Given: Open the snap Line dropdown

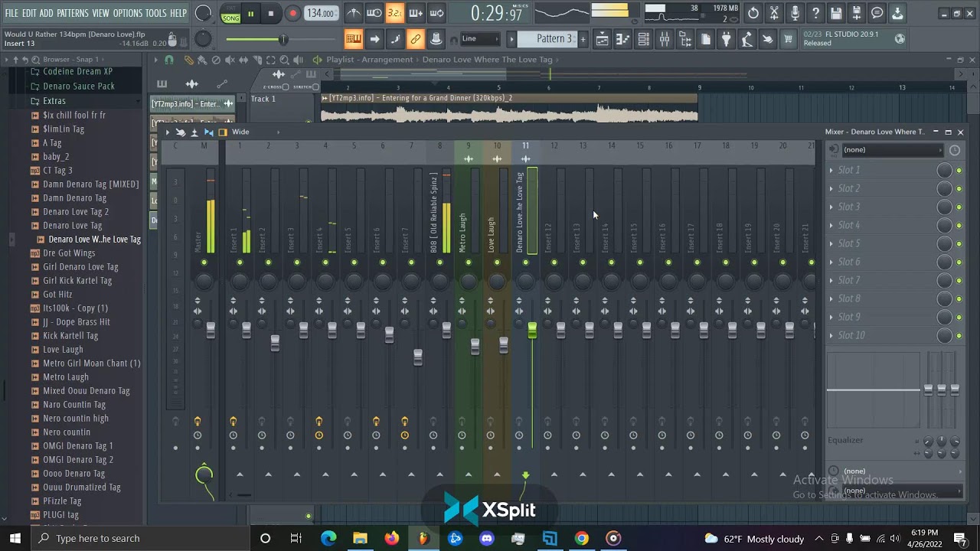Looking at the screenshot, I should (479, 39).
